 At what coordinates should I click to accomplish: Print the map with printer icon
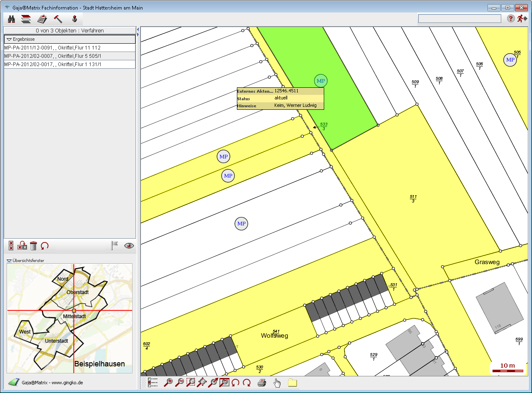(x=262, y=383)
